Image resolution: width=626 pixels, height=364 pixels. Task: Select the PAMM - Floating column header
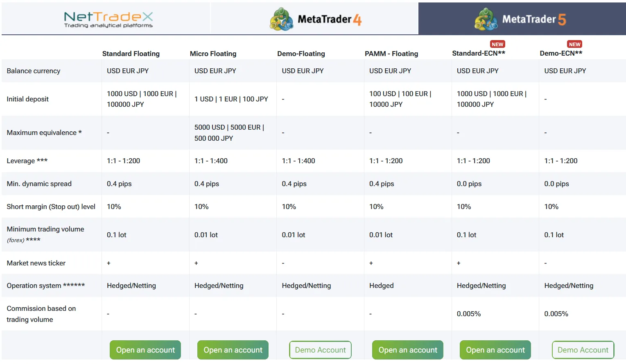(391, 54)
